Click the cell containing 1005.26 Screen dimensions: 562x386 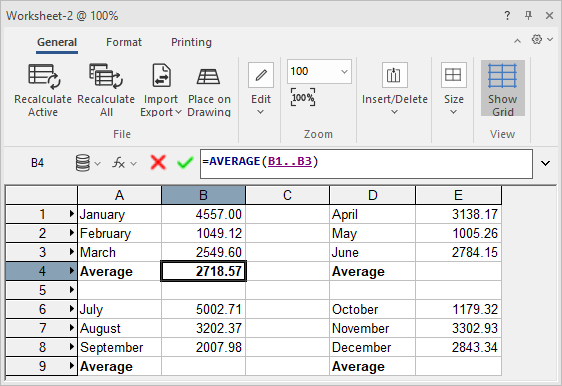tap(458, 233)
